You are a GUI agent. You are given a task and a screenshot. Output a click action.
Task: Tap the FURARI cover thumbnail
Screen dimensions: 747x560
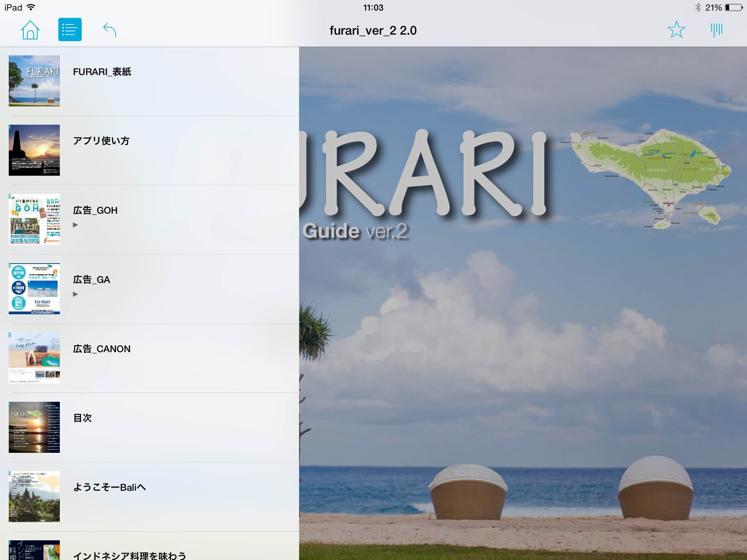click(34, 81)
